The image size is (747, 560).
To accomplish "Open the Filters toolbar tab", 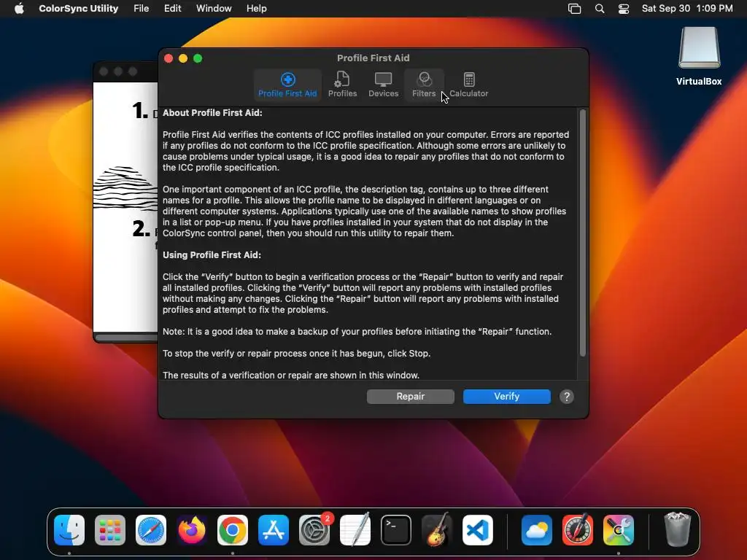I will click(424, 85).
